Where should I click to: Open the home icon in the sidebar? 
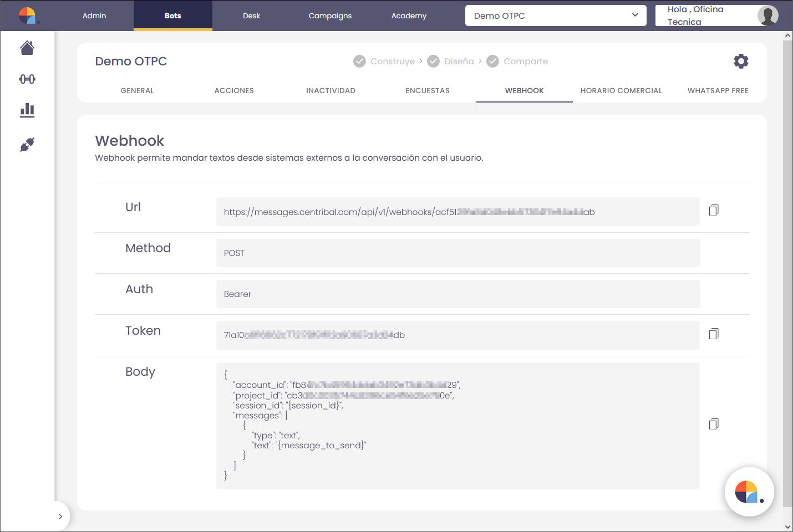pos(27,48)
